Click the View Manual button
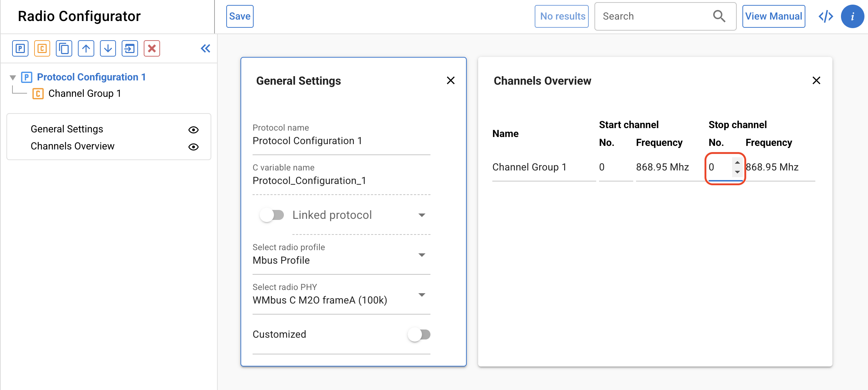 coord(773,16)
